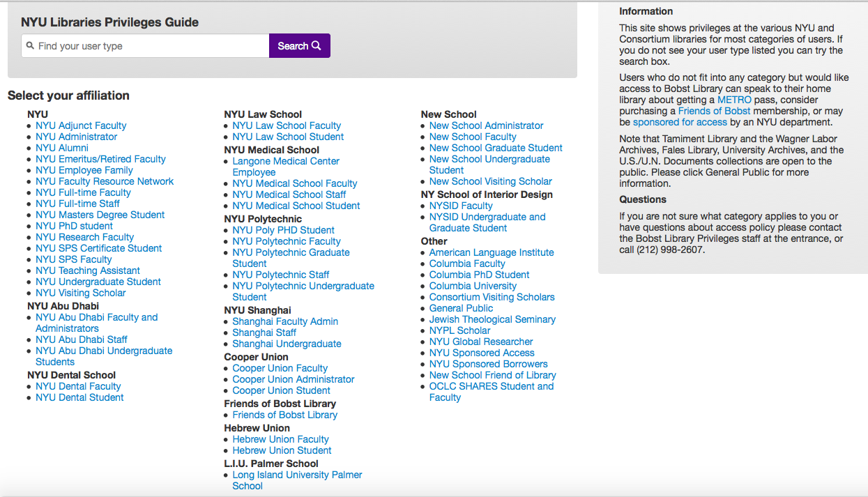Viewport: 868px width, 497px height.
Task: Select Hebrew Union Faculty
Action: pyautogui.click(x=280, y=439)
